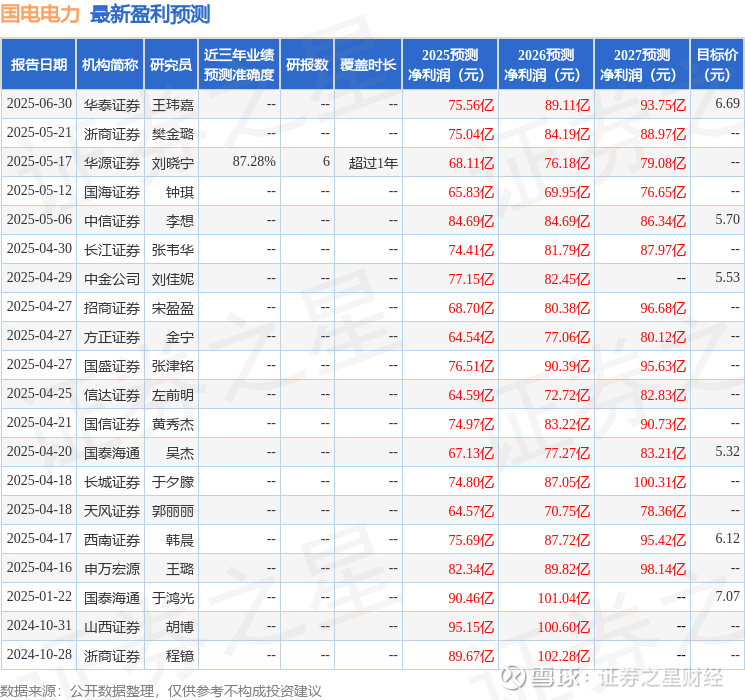745x700 pixels.
Task: Select 中金公司 institution cell
Action: [112, 279]
